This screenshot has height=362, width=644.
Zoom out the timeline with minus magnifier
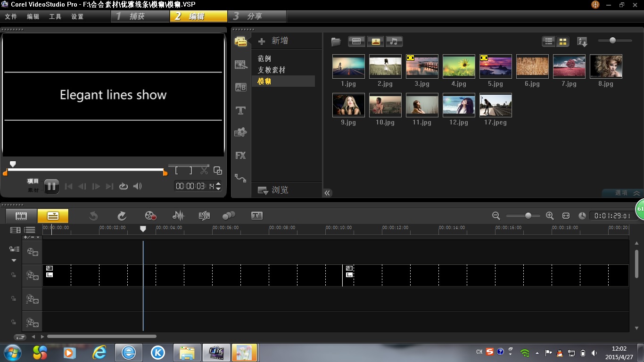pyautogui.click(x=496, y=215)
